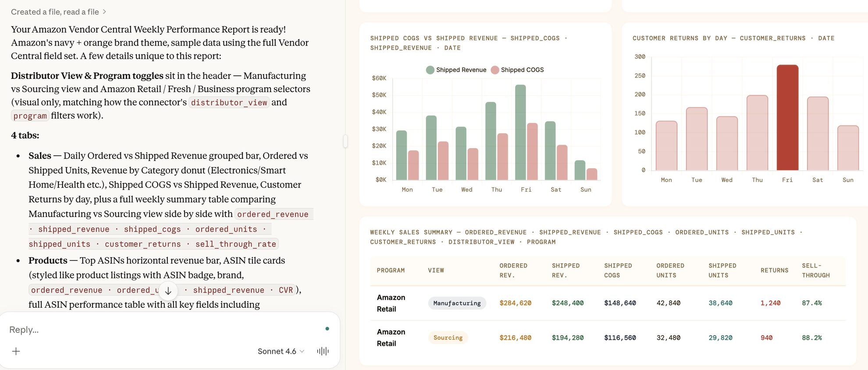The height and width of the screenshot is (370, 868).
Task: Select the 32,480 ordered units cell
Action: click(669, 338)
